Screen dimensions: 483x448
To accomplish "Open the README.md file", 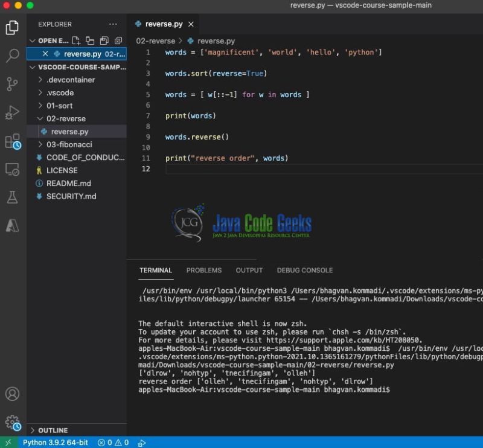I will (68, 183).
